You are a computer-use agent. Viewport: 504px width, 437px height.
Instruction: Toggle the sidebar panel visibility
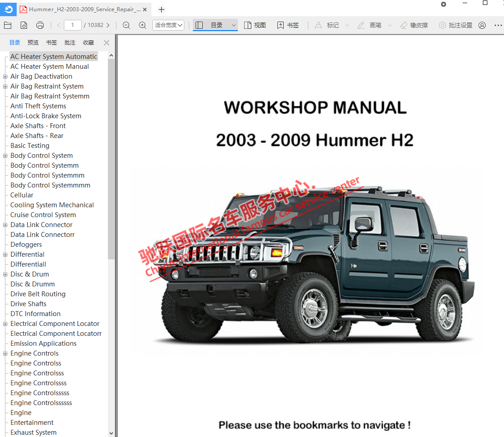coord(199,25)
